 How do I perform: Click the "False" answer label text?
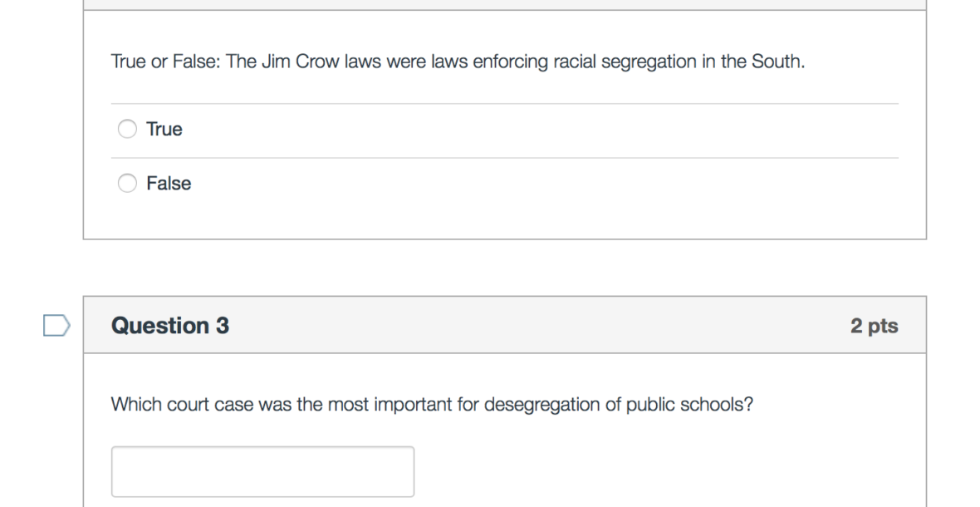pyautogui.click(x=169, y=184)
